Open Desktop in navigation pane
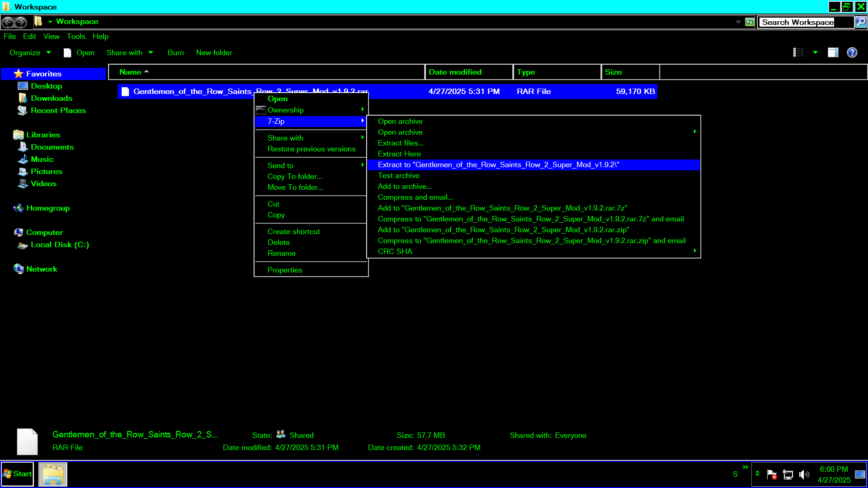This screenshot has width=868, height=488. click(x=46, y=86)
